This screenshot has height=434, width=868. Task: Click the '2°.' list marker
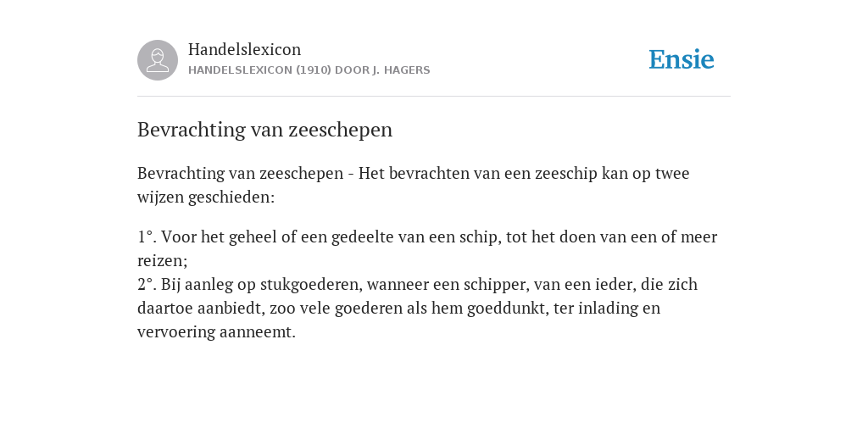click(147, 285)
